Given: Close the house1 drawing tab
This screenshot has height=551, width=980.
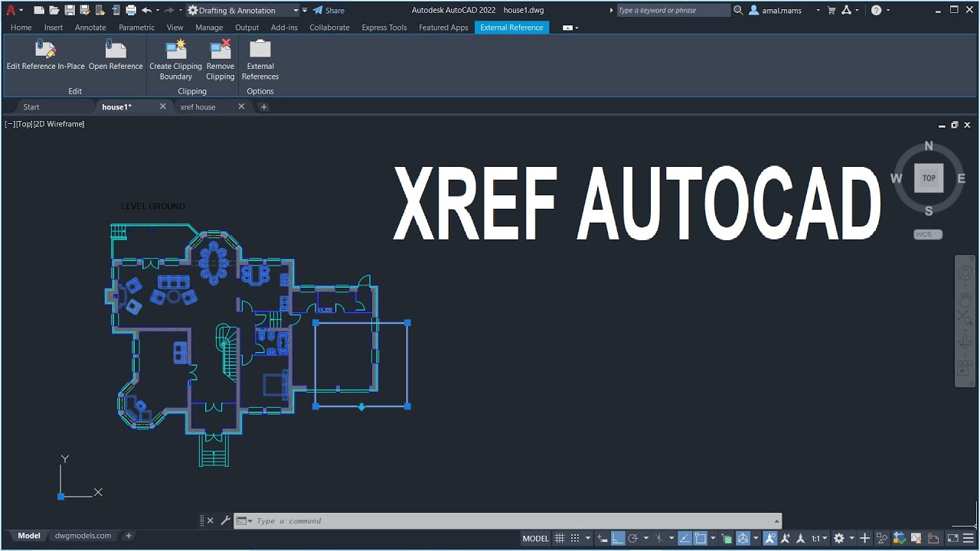Looking at the screenshot, I should tap(162, 106).
